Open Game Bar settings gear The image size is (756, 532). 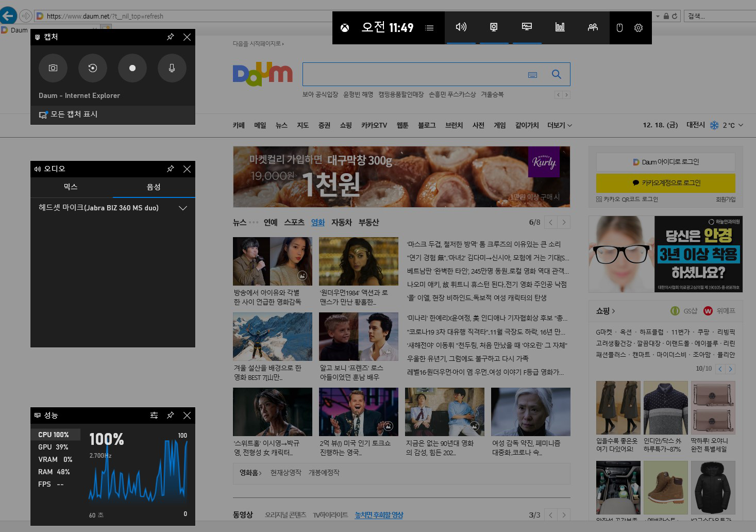[639, 28]
